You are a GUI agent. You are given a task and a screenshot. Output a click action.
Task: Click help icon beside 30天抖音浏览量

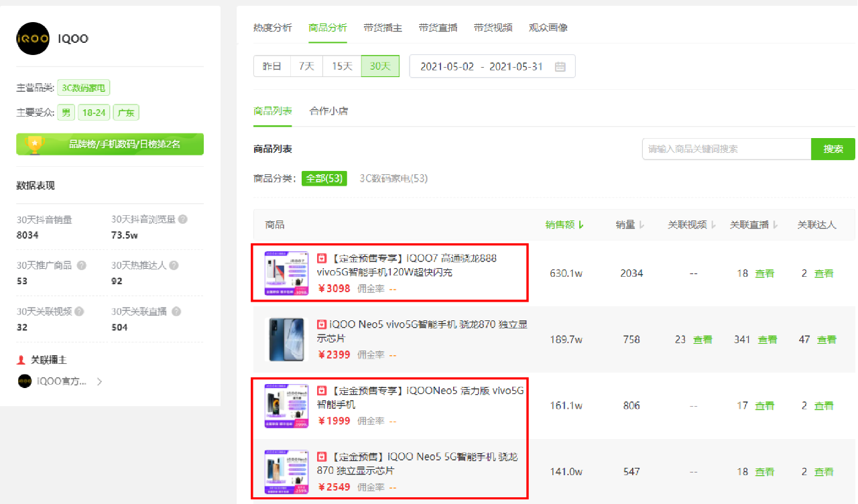tap(183, 219)
